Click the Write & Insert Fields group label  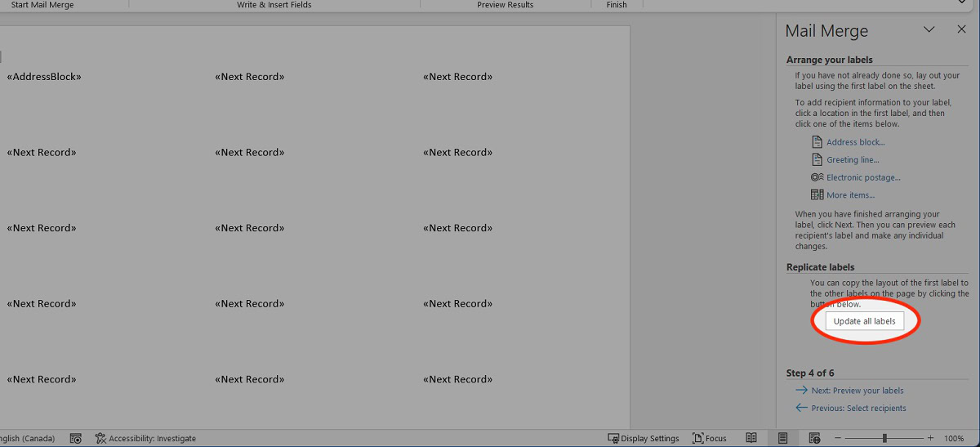pos(274,5)
